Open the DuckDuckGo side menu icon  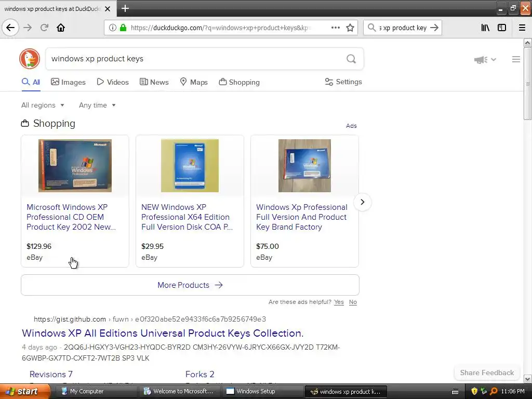(516, 59)
